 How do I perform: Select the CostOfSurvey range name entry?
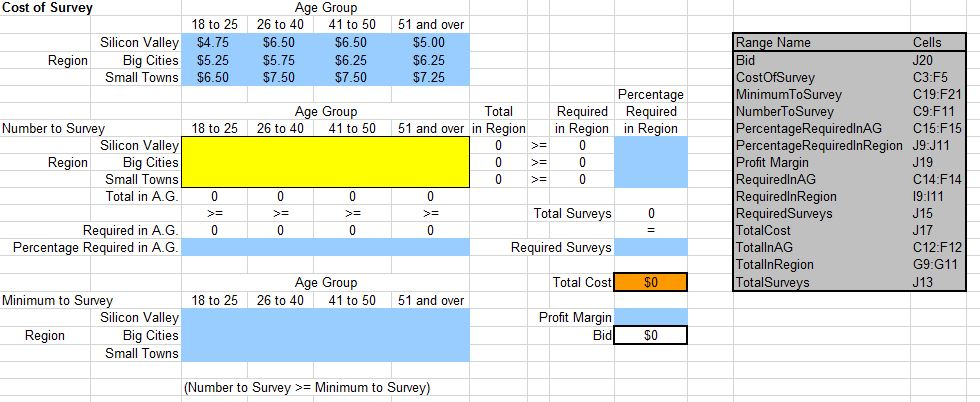[775, 77]
